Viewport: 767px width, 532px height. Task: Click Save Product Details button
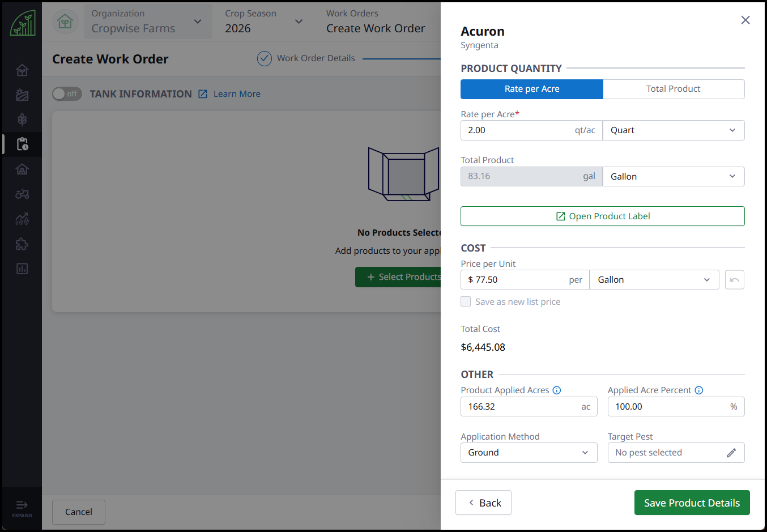click(692, 503)
